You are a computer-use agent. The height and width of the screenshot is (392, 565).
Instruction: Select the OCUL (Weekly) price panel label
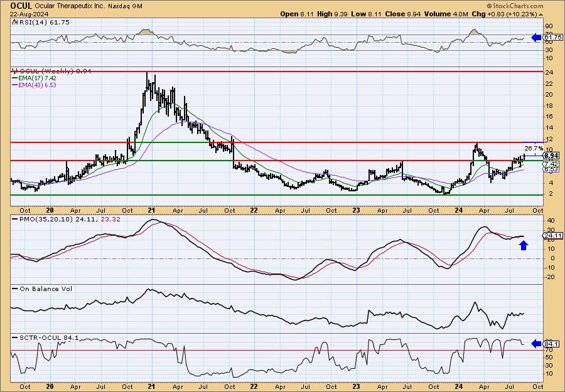coord(51,72)
